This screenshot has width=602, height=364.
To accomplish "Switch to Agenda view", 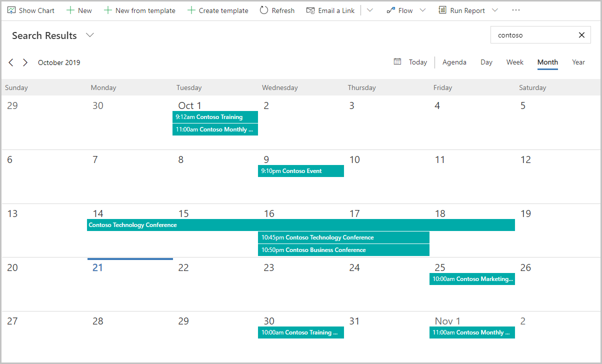I will [x=454, y=62].
